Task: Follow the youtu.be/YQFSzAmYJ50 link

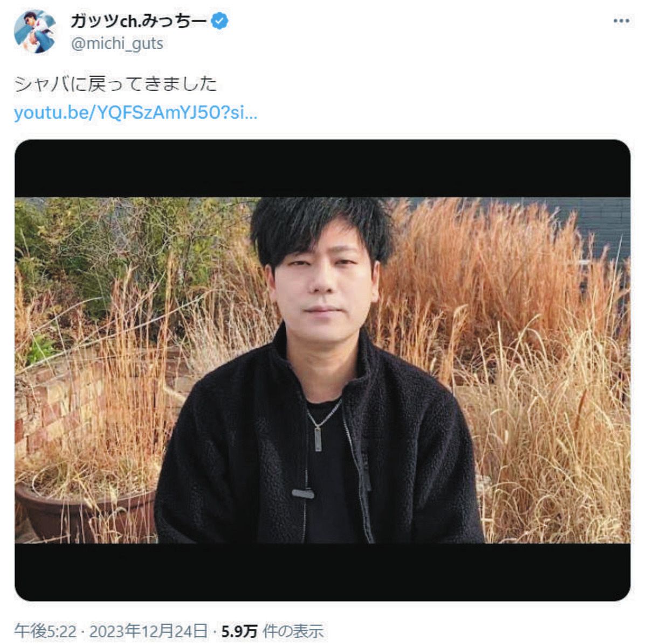Action: click(136, 112)
